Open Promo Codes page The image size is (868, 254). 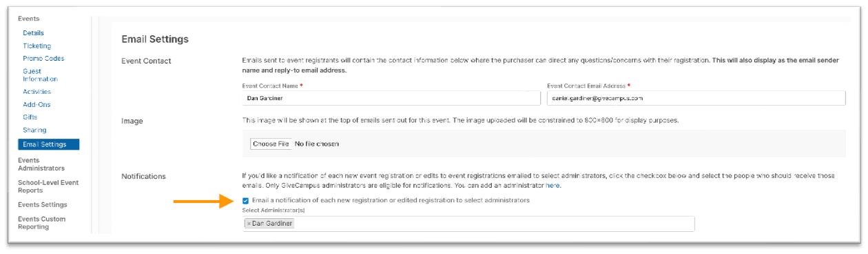pos(43,59)
